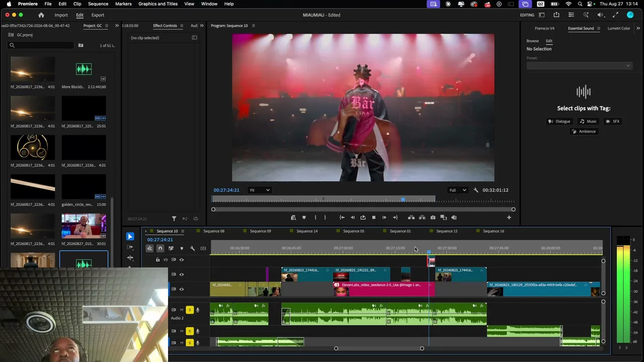
Task: Click the Extract button in Program Monitor
Action: click(x=422, y=218)
